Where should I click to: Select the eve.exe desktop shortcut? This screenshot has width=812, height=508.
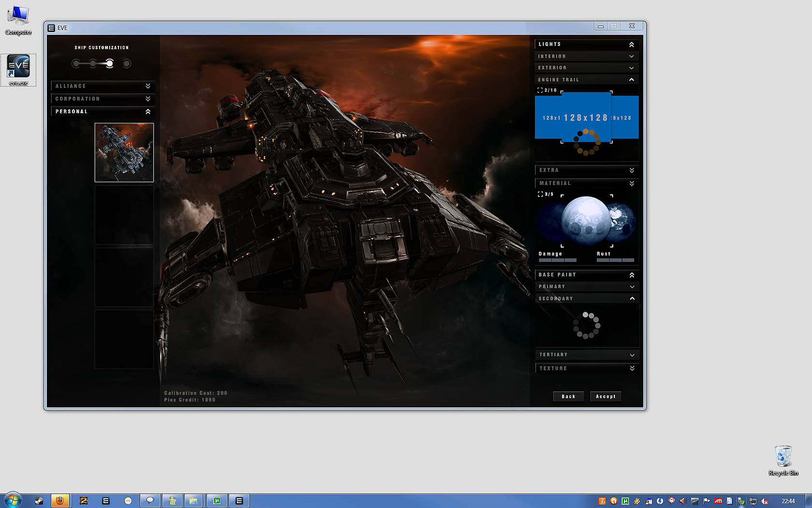click(18, 70)
